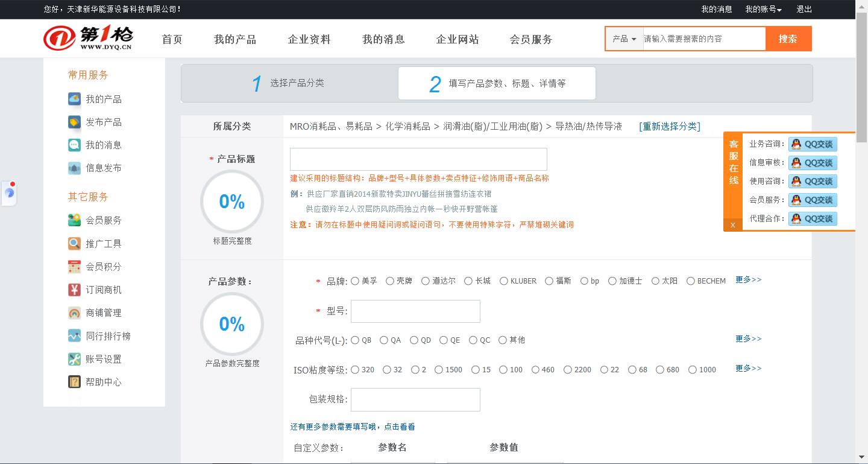
Task: Select brand 壳牌 radio button
Action: (390, 281)
